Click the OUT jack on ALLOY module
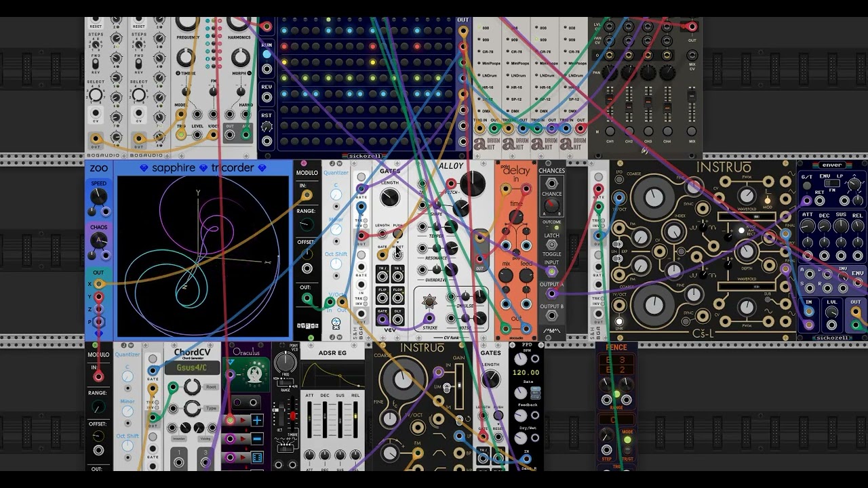 click(x=480, y=258)
